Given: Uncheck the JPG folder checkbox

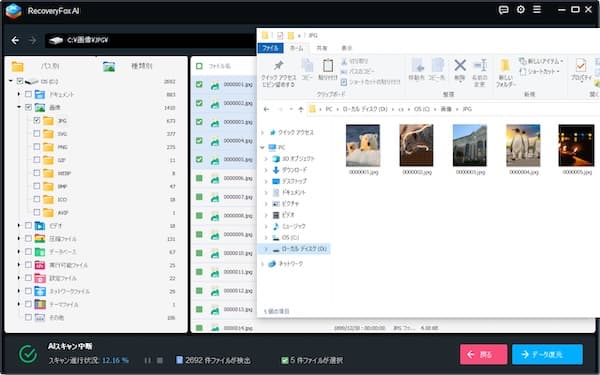Looking at the screenshot, I should pyautogui.click(x=37, y=120).
